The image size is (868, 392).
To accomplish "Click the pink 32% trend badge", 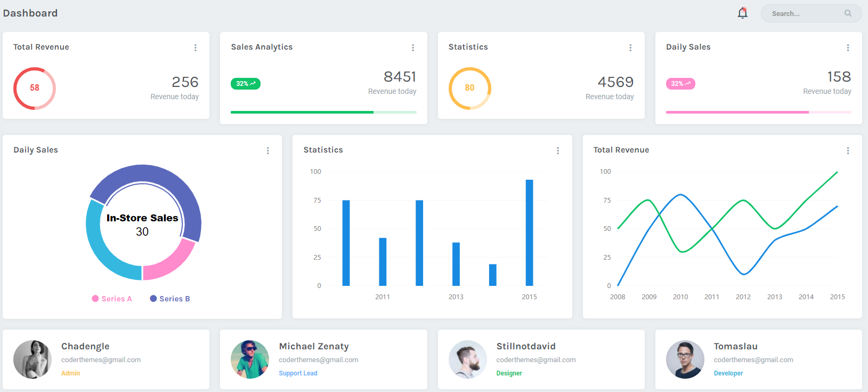I will coord(680,84).
